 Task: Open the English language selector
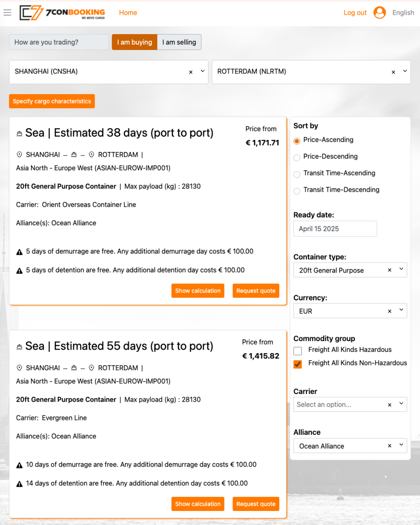pos(403,12)
